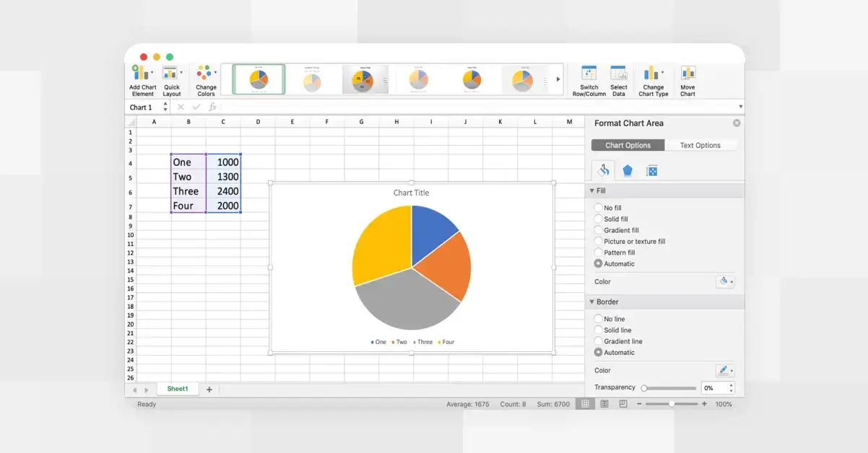Add a new sheet with the plus button
The height and width of the screenshot is (453, 868).
tap(209, 389)
